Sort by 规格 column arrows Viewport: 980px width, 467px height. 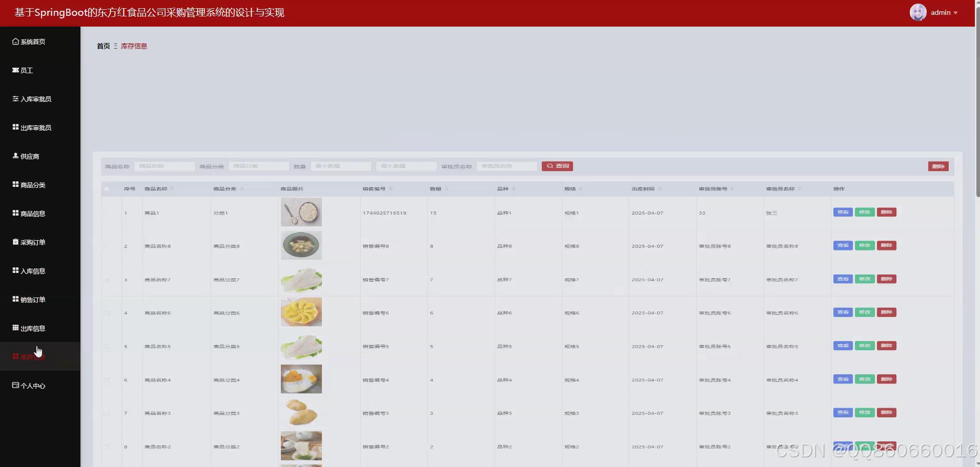tap(581, 189)
